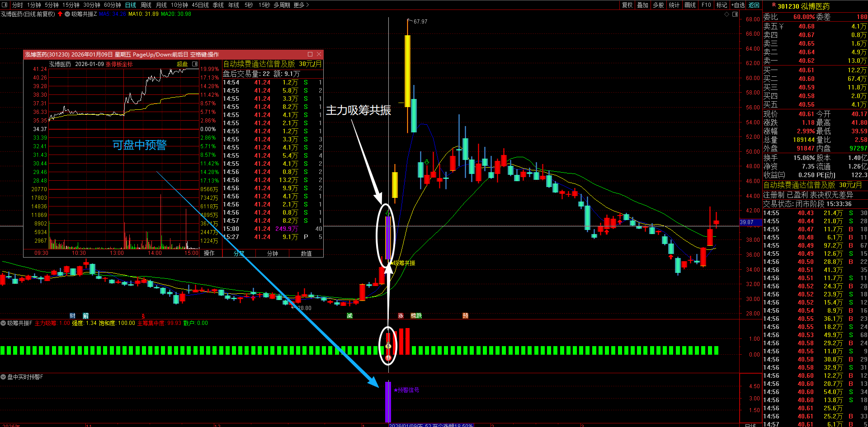Switch to the 年线 yearly chart
The image size is (868, 427).
point(234,5)
